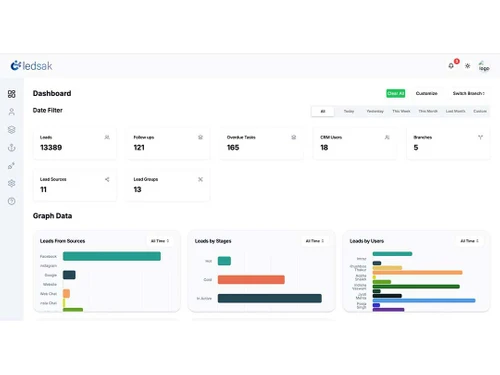Select the All date filter tab
500x375 pixels.
323,111
